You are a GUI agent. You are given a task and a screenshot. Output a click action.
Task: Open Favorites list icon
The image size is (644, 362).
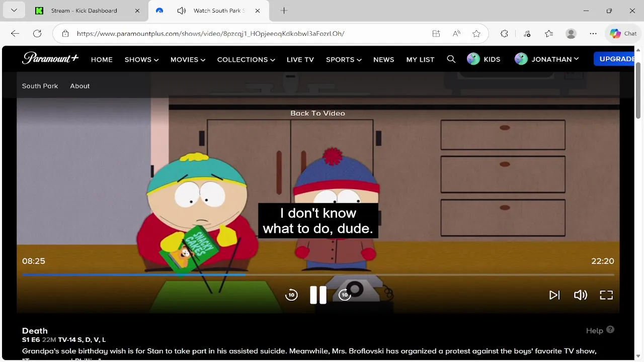(549, 34)
